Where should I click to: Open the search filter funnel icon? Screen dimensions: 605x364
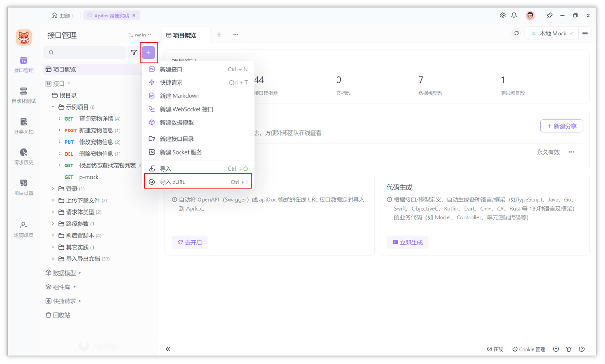pyautogui.click(x=134, y=52)
